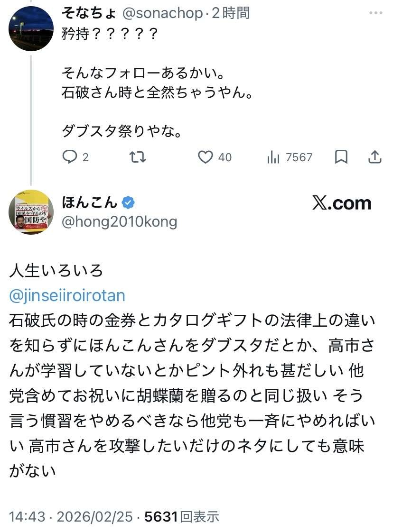This screenshot has height=532, width=393.
Task: Open the view analytics bar-chart icon
Action: click(x=273, y=157)
